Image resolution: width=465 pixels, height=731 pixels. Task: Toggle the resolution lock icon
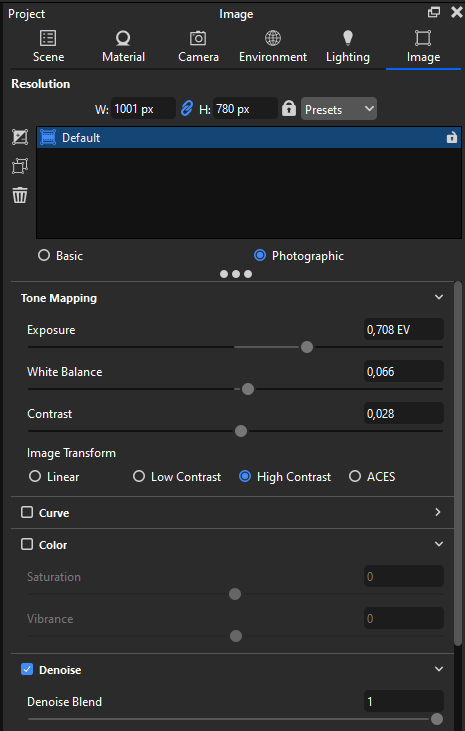[289, 109]
